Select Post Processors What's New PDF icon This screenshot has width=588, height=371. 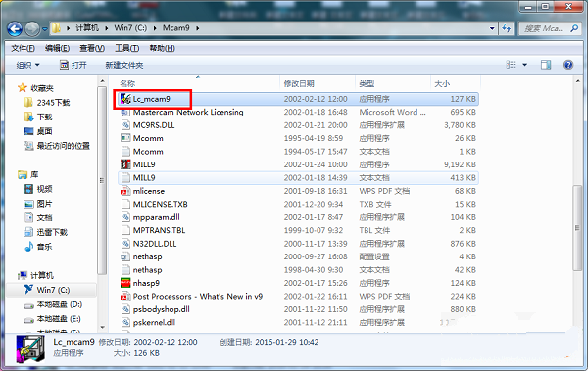(125, 296)
